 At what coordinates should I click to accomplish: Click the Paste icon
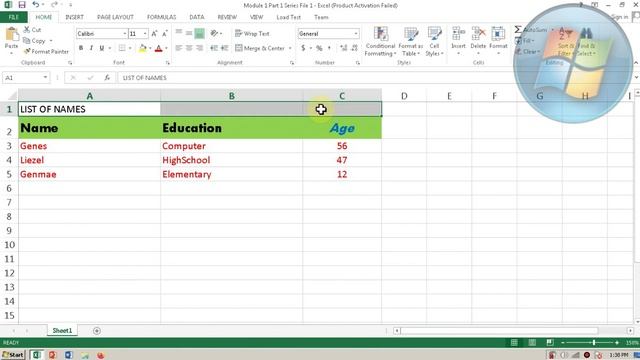11,34
